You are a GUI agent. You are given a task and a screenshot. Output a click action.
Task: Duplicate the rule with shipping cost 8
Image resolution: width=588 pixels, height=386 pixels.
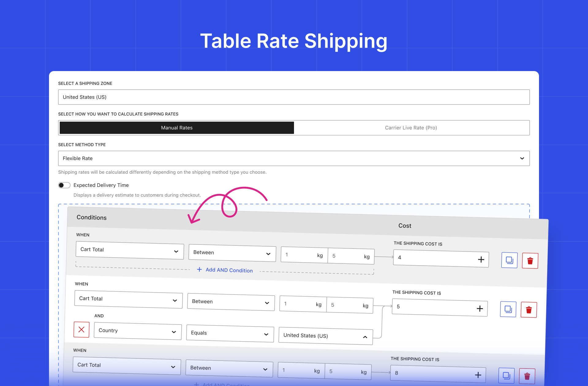507,376
